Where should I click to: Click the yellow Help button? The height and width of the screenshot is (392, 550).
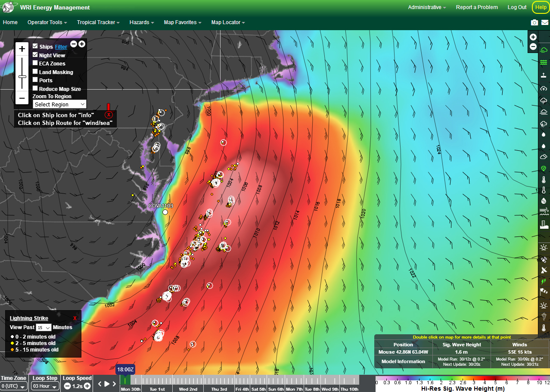541,7
